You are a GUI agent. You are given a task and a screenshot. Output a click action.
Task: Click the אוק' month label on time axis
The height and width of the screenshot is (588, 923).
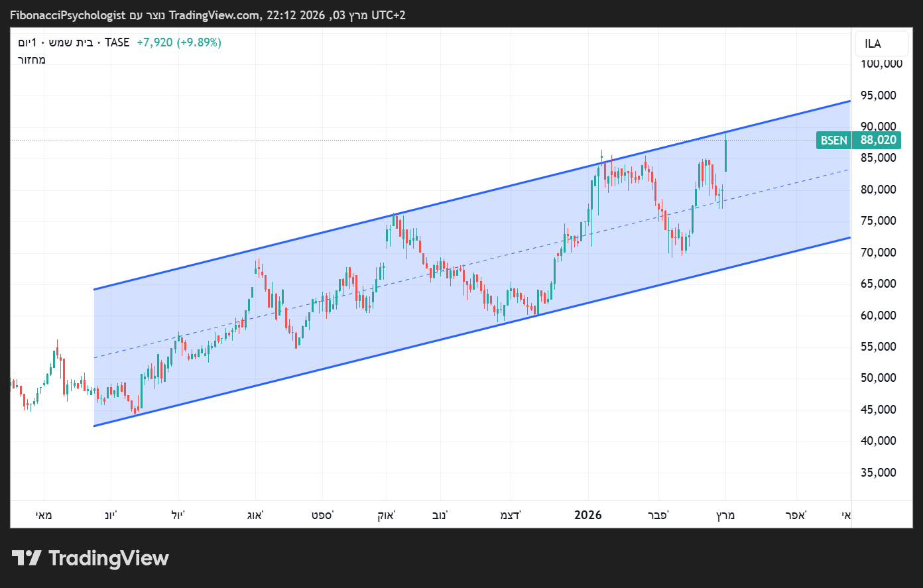(387, 515)
